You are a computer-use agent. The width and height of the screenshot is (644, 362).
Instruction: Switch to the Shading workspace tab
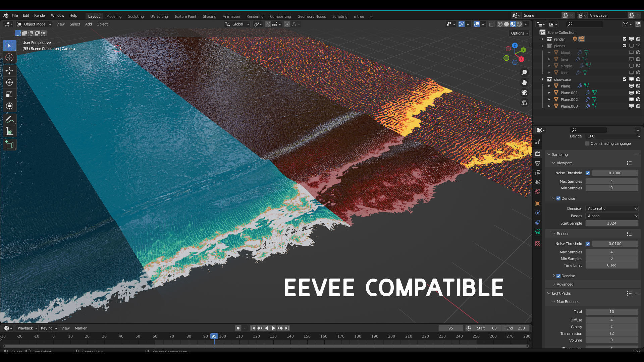[209, 16]
